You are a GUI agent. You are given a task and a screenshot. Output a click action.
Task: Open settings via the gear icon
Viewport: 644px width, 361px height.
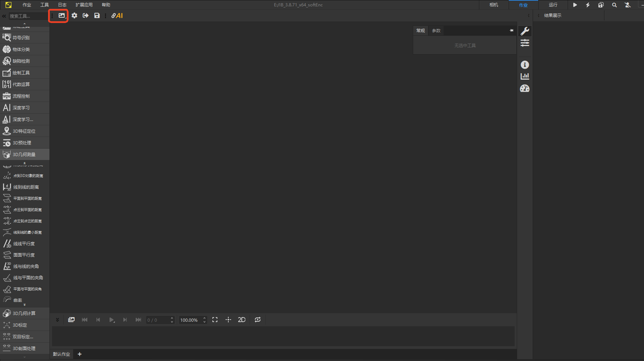(74, 16)
